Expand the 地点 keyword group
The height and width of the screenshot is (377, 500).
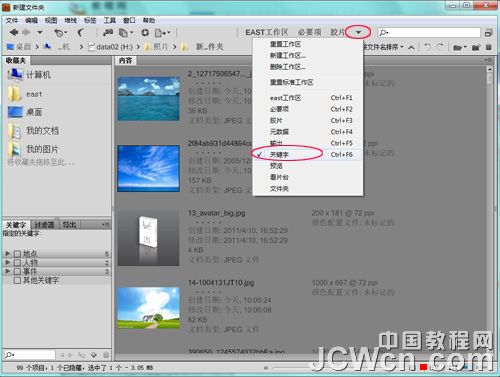pos(8,254)
